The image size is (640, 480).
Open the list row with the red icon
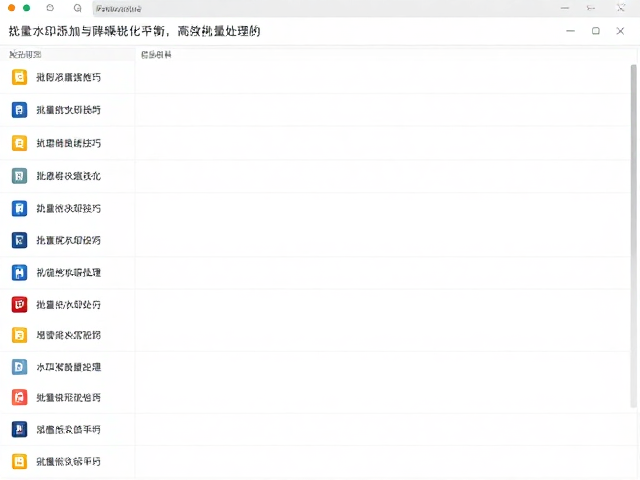point(68,305)
